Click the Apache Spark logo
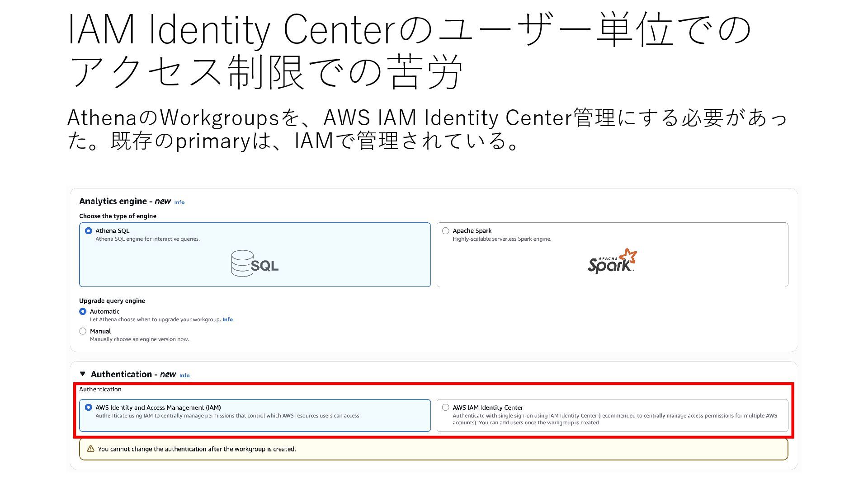Screen dimensions: 868x488 point(612,261)
